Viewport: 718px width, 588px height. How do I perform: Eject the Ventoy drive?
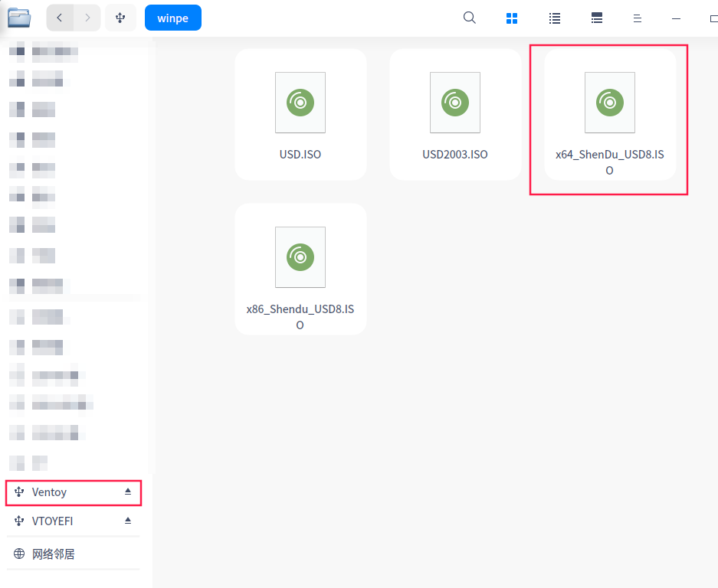point(128,492)
